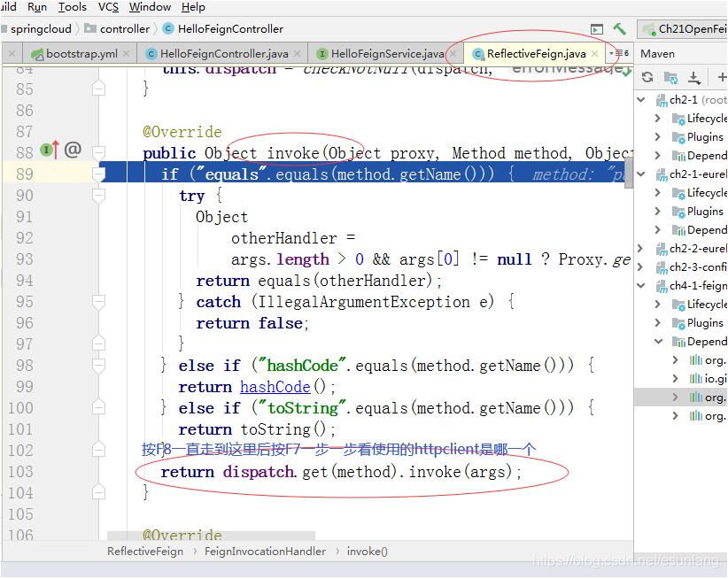Open the VCS menu
The width and height of the screenshot is (728, 579).
[x=108, y=7]
